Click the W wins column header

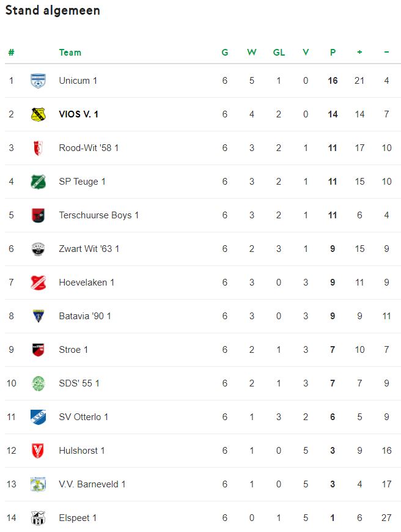tap(251, 53)
